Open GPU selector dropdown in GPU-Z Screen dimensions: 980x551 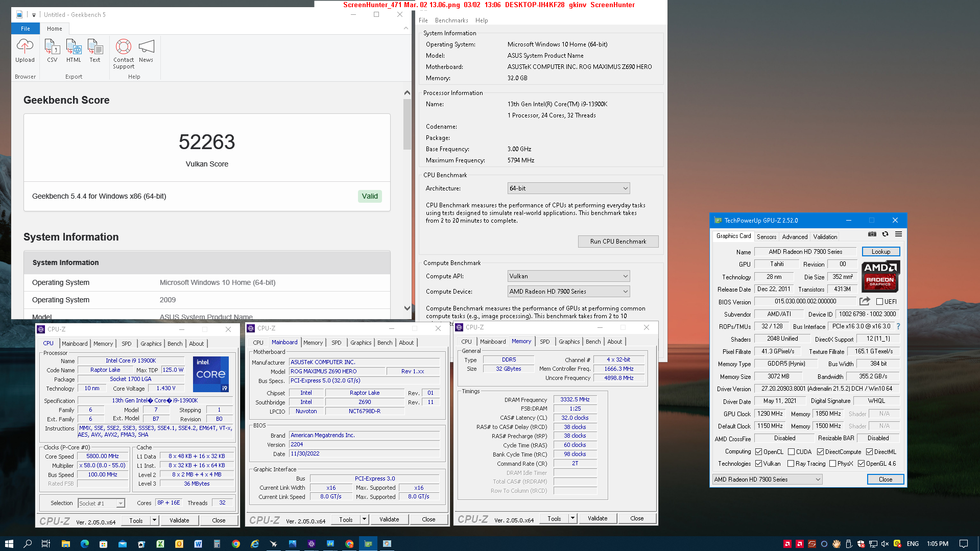point(767,480)
